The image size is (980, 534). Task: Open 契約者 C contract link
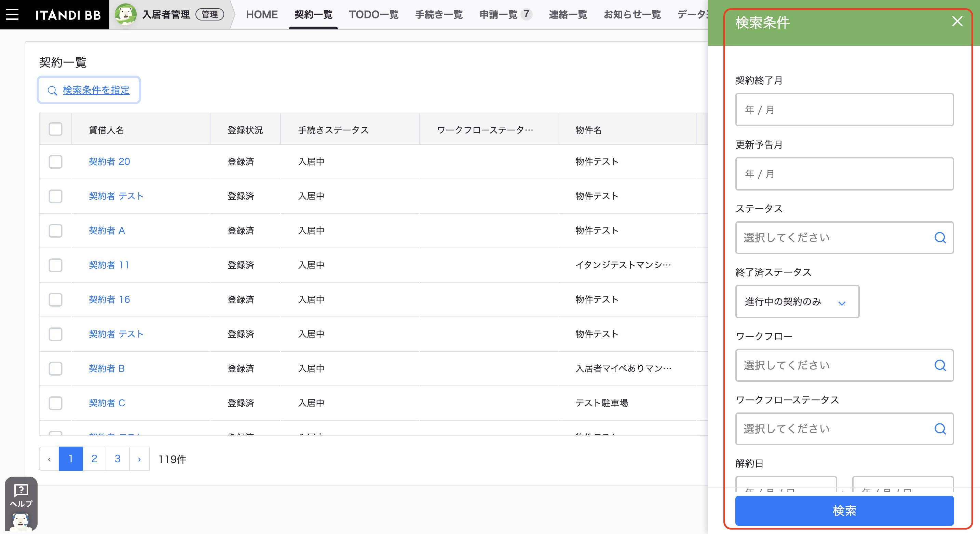coord(107,403)
